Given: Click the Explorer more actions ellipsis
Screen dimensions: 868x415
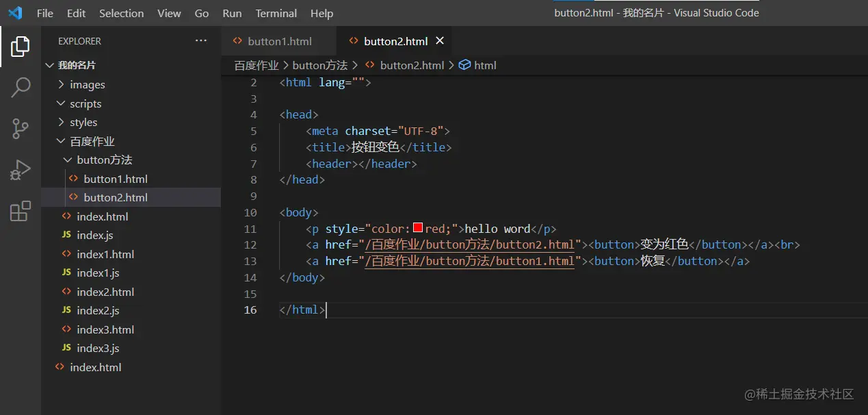Looking at the screenshot, I should [x=201, y=41].
